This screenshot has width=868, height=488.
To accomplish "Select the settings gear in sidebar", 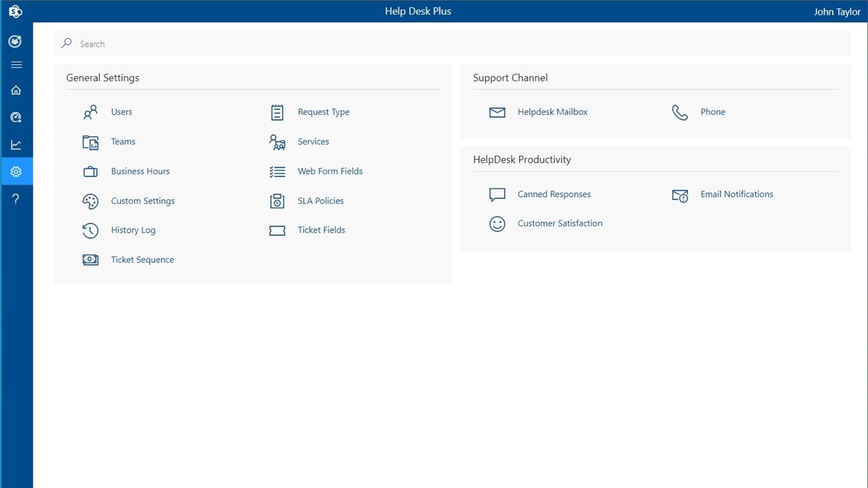I will 17,172.
